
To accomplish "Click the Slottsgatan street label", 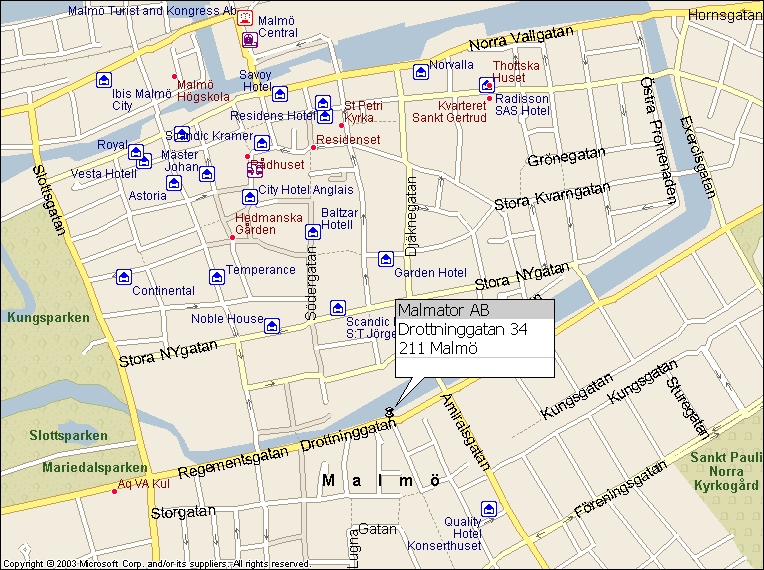I will [49, 200].
